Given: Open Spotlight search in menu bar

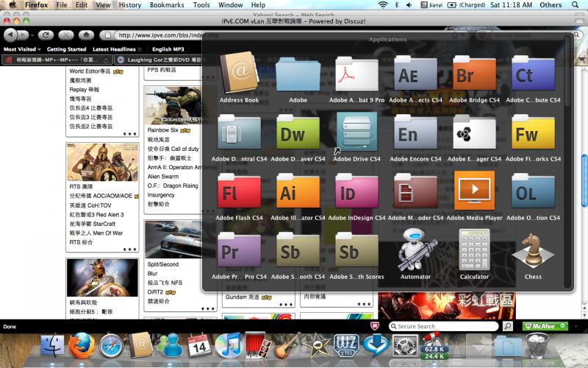Looking at the screenshot, I should pos(576,5).
